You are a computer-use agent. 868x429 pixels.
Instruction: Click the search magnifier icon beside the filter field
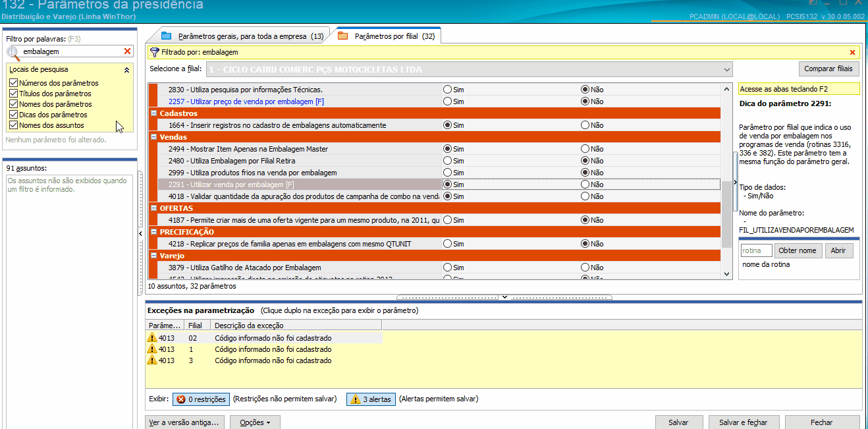13,52
